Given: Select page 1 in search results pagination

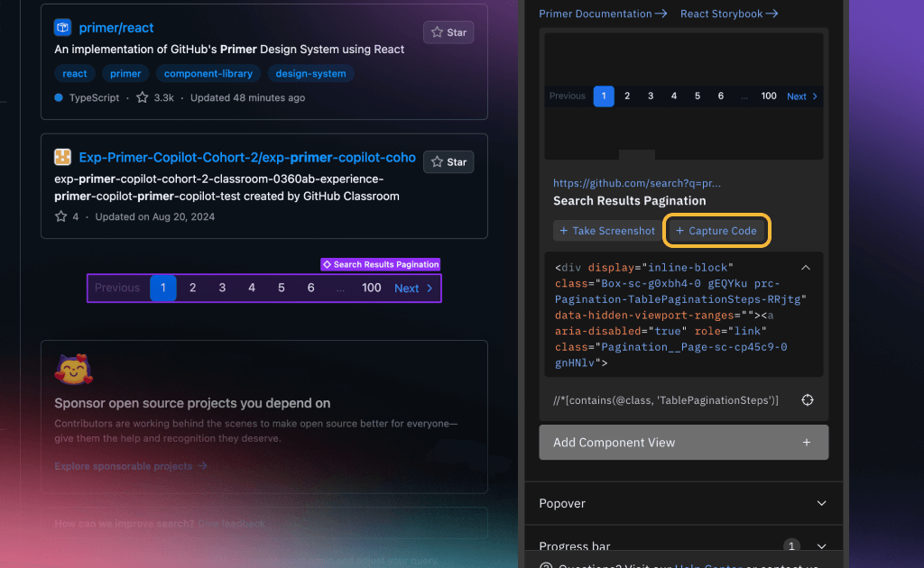Looking at the screenshot, I should [163, 288].
